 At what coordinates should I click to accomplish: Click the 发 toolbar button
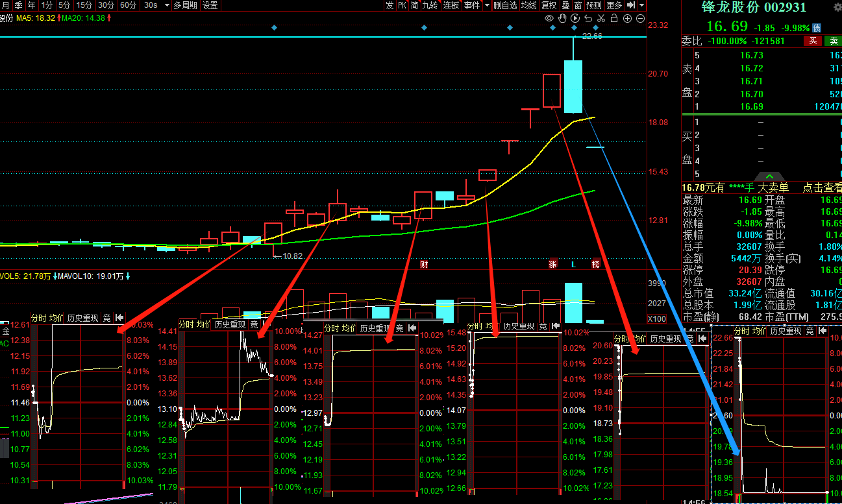pos(390,5)
